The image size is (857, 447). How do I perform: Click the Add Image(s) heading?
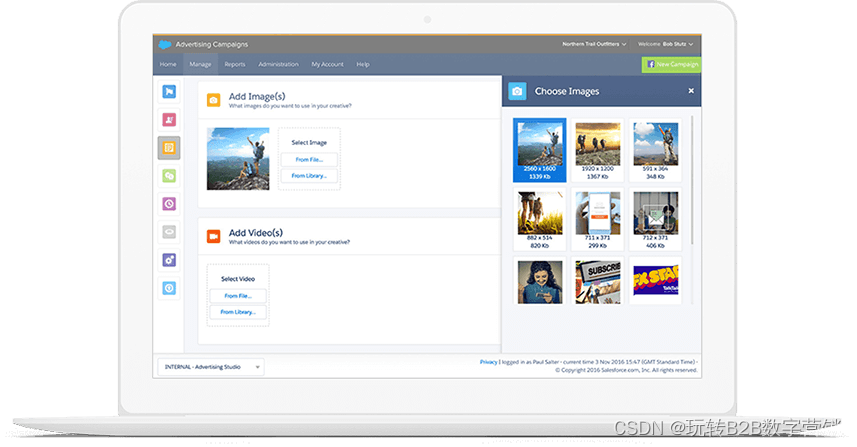click(x=257, y=96)
